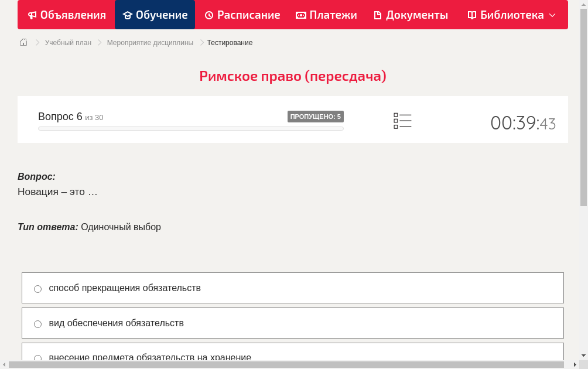Click the payment card icon on Платежи
This screenshot has width=588, height=369.
300,15
